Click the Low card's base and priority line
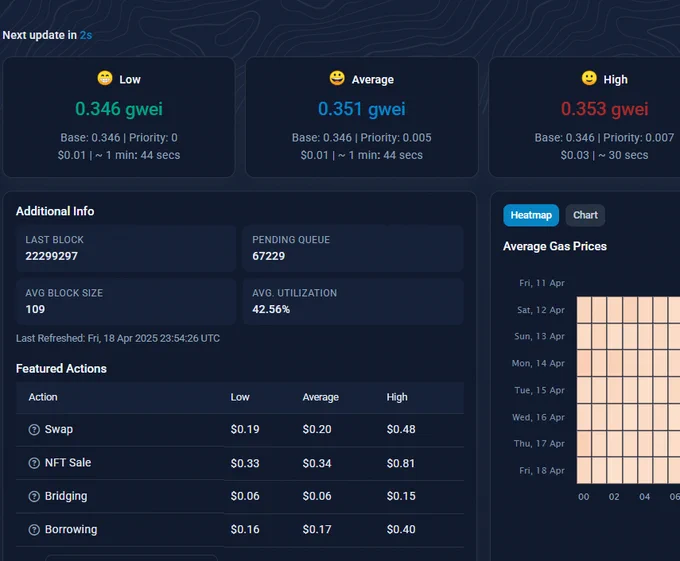 coord(119,138)
